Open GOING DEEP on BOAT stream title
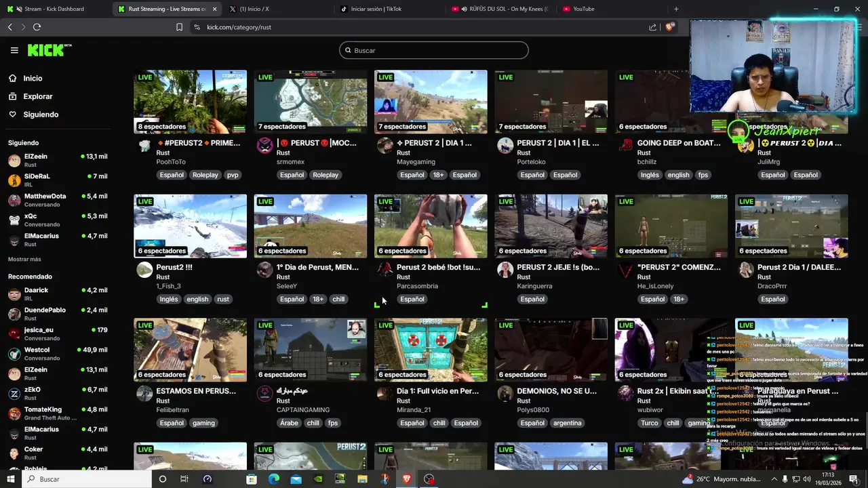 [679, 143]
